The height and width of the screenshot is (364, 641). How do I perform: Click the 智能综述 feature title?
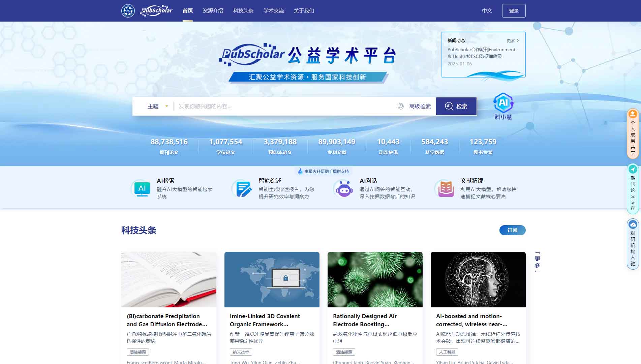pos(270,181)
